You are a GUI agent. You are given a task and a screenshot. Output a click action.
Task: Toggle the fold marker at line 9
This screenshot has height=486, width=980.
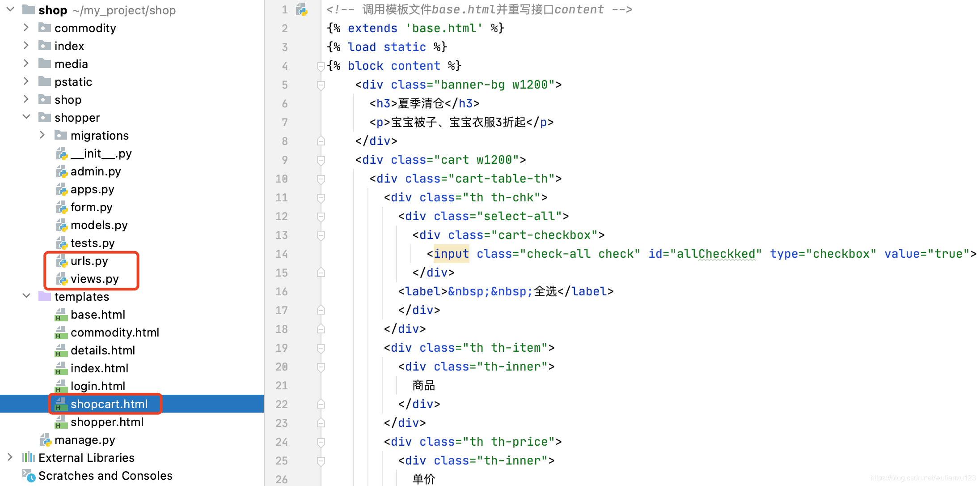[x=321, y=160]
